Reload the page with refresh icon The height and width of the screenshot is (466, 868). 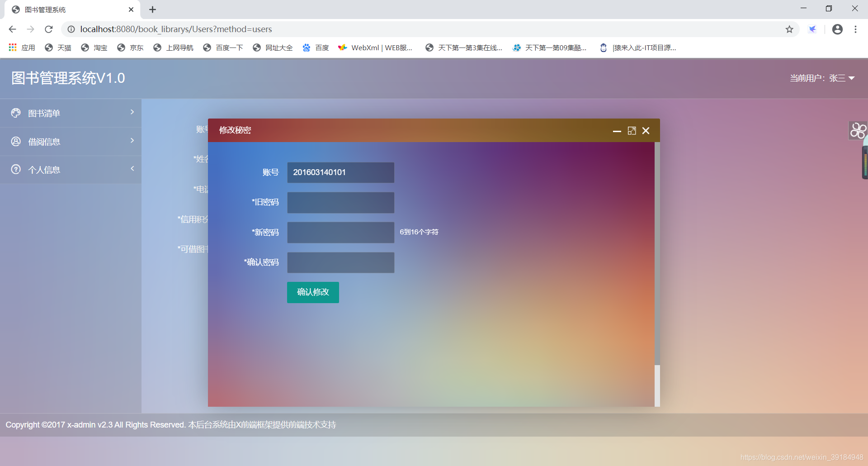click(x=49, y=29)
